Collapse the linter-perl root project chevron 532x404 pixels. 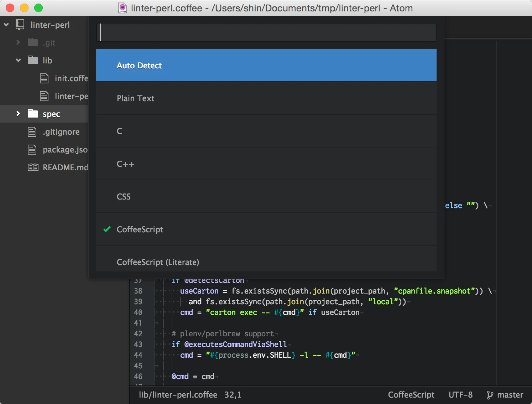click(6, 25)
